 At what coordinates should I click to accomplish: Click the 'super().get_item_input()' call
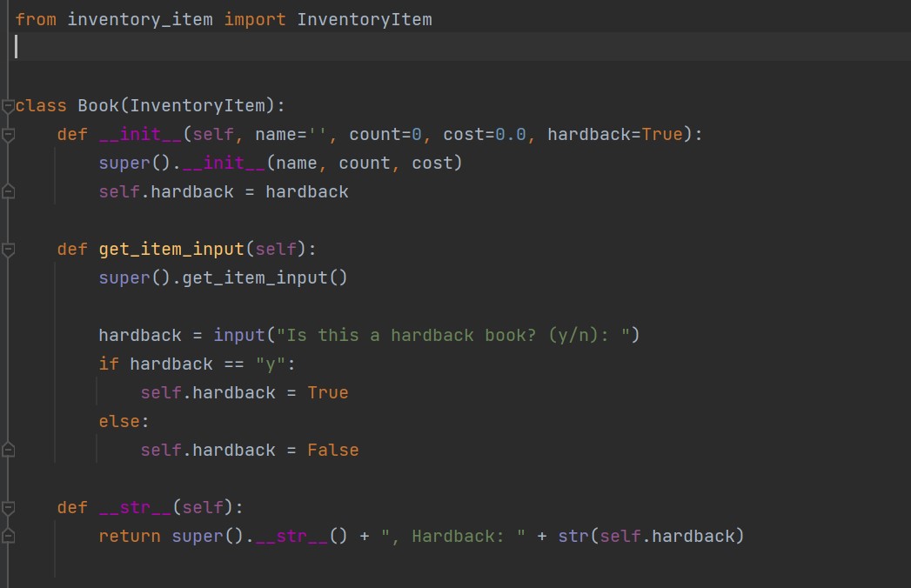click(x=223, y=277)
